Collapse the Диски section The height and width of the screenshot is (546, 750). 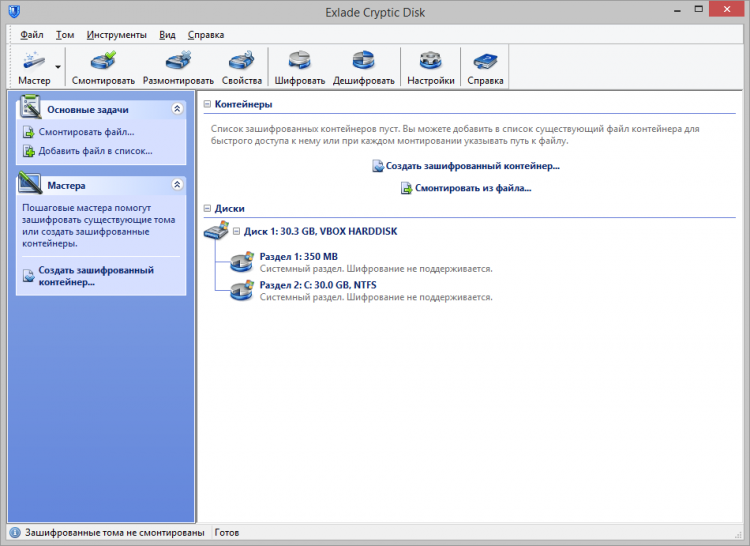pyautogui.click(x=207, y=208)
